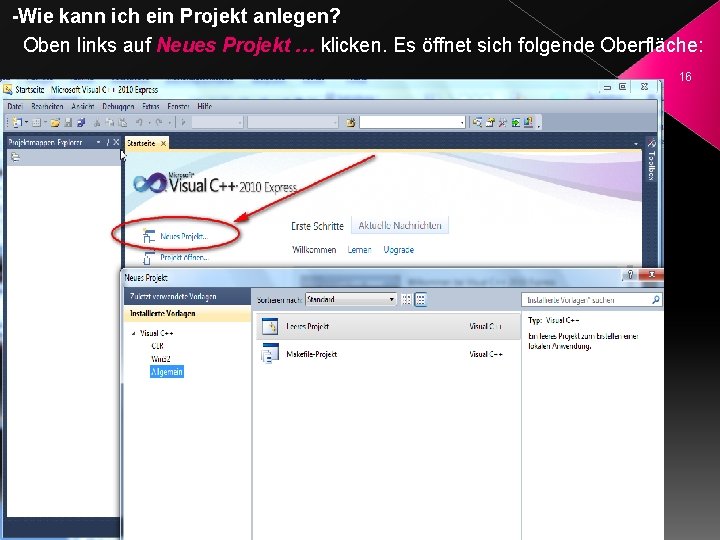Click the Properties Window toolbar icon
720x540 pixels.
(x=490, y=122)
